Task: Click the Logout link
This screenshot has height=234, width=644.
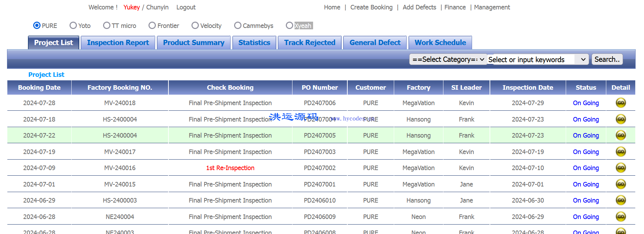Action: click(186, 7)
